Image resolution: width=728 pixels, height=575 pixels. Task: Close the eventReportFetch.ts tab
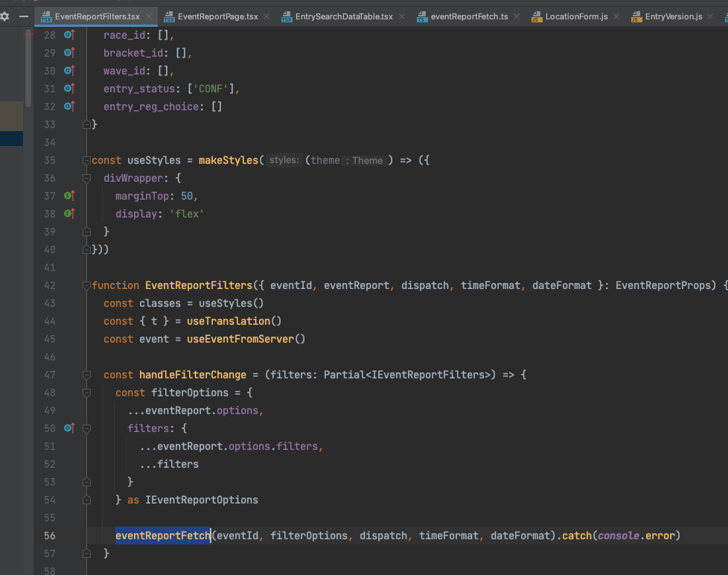[517, 16]
